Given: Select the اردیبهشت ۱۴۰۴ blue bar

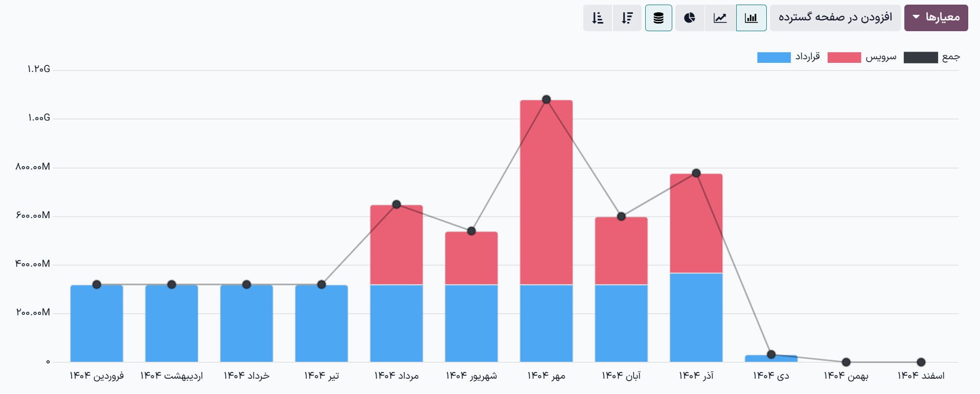Looking at the screenshot, I should 172,323.
